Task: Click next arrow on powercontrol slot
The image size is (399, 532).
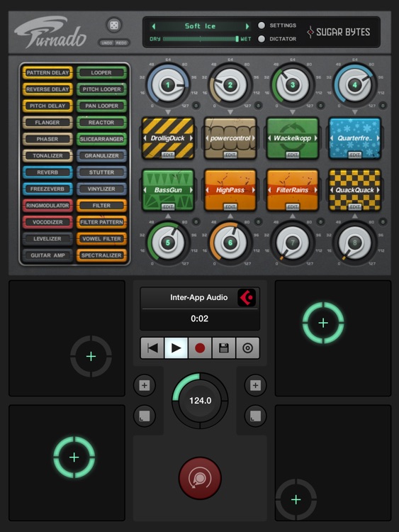Action: [253, 138]
